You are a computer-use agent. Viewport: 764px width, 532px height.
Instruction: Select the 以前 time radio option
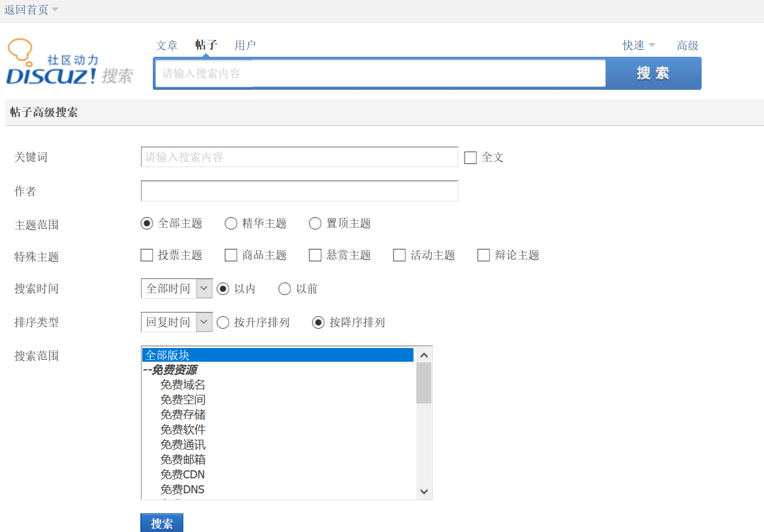pos(284,289)
